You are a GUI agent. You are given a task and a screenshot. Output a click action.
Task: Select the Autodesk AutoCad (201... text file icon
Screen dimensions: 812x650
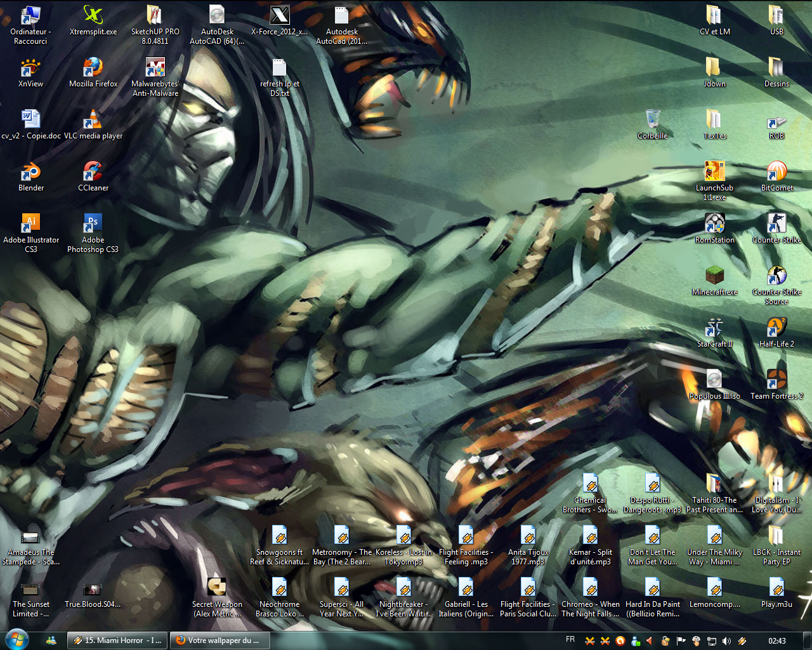pyautogui.click(x=341, y=25)
